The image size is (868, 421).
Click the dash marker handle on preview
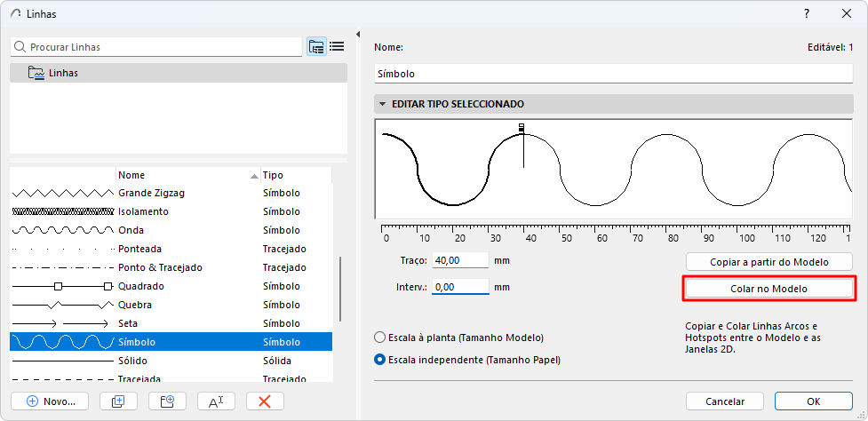522,128
